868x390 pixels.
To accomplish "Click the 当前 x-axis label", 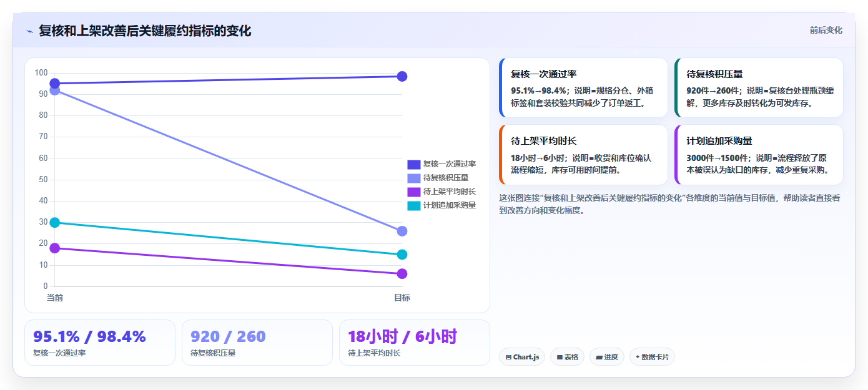I will pos(55,298).
